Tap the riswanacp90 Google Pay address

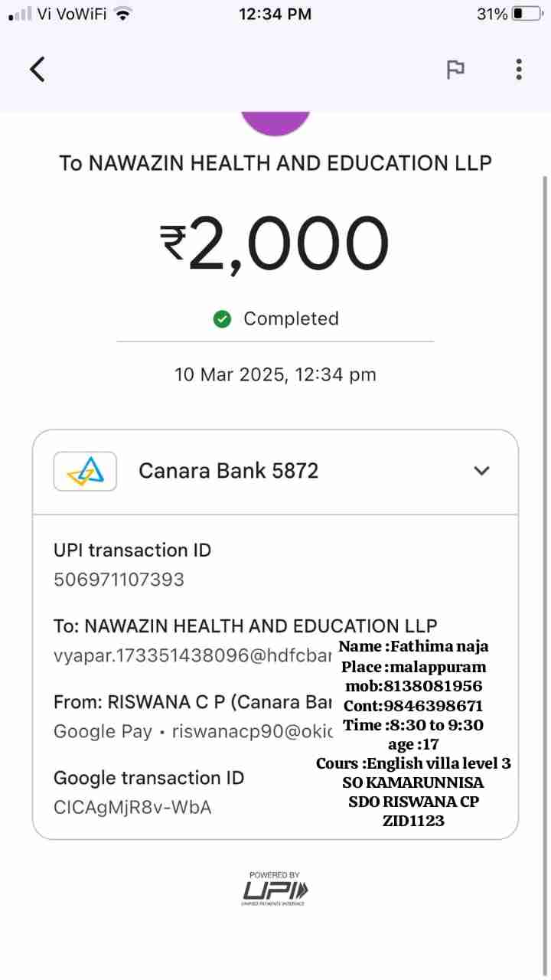pos(253,731)
